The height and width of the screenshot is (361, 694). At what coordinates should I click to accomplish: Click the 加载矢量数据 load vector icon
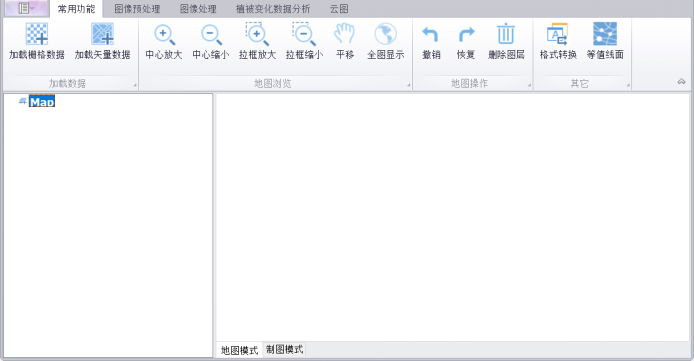tap(102, 34)
